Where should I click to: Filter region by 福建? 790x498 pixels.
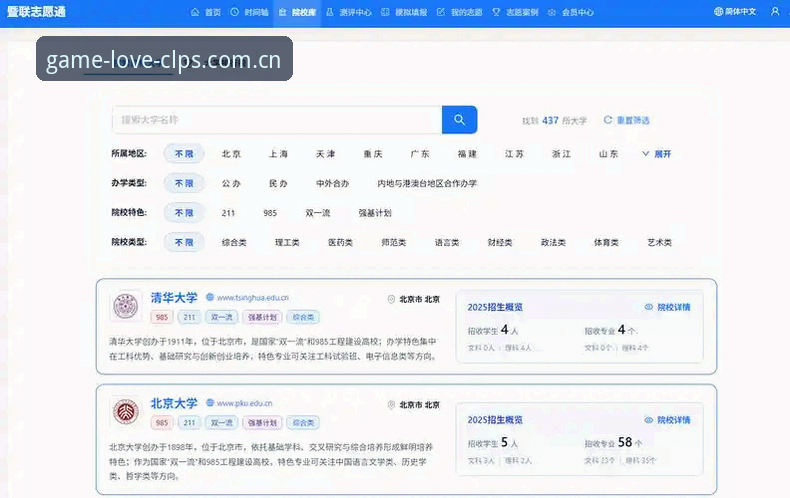pyautogui.click(x=467, y=154)
